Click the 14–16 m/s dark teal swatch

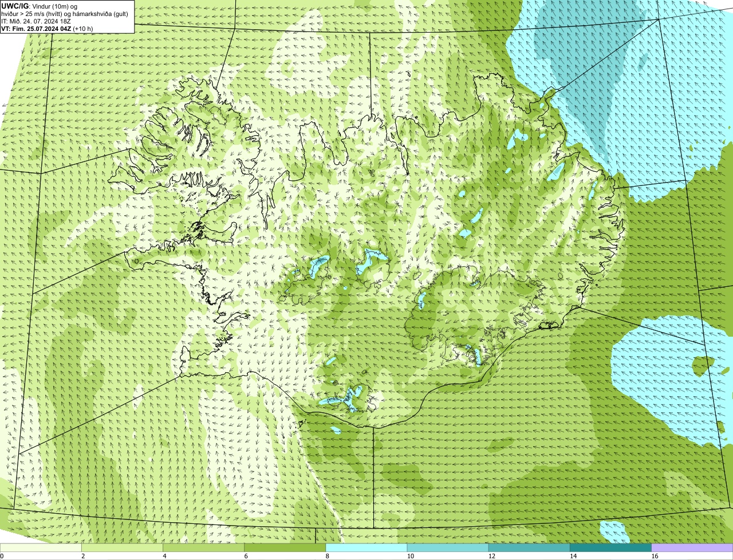coord(610,548)
